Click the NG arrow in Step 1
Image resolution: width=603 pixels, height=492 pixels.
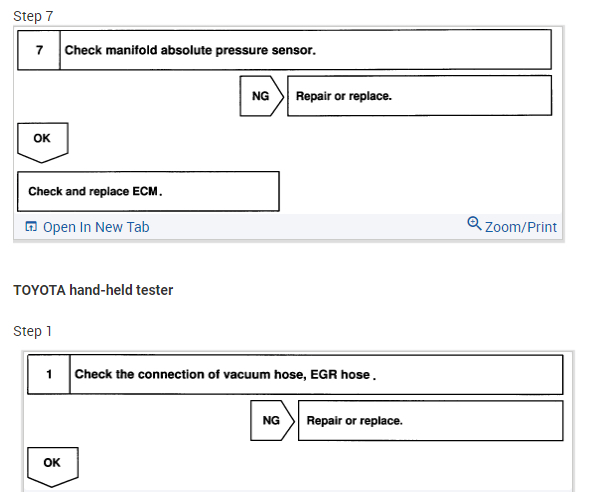point(273,420)
